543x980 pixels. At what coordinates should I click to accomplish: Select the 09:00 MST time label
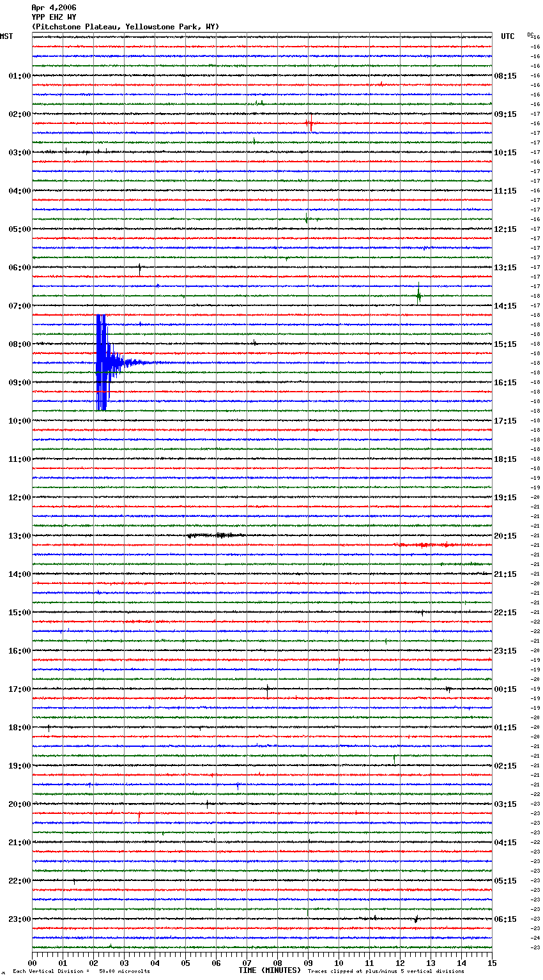point(20,383)
